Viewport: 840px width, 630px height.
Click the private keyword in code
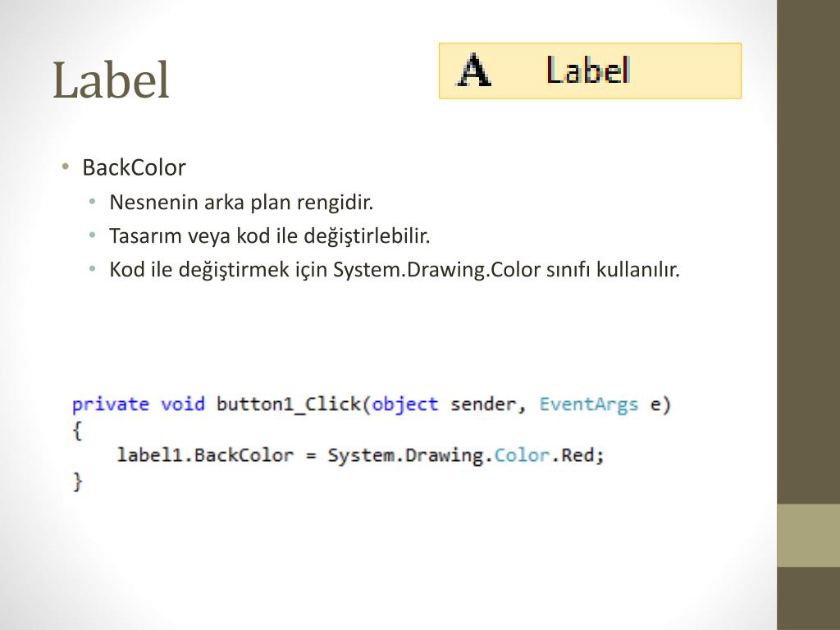tap(111, 404)
